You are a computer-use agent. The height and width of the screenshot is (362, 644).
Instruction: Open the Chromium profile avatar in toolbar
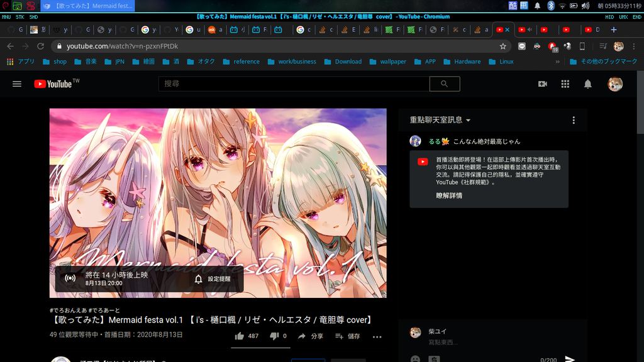pyautogui.click(x=618, y=47)
